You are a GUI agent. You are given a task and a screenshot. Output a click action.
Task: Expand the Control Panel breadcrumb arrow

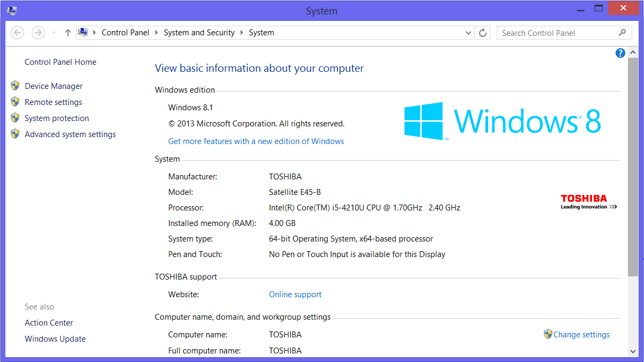[x=157, y=33]
